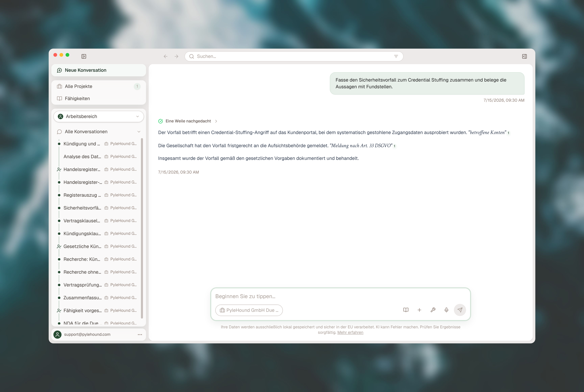Start a Neue Konversation
Screen dimensions: 584x392
(x=99, y=70)
